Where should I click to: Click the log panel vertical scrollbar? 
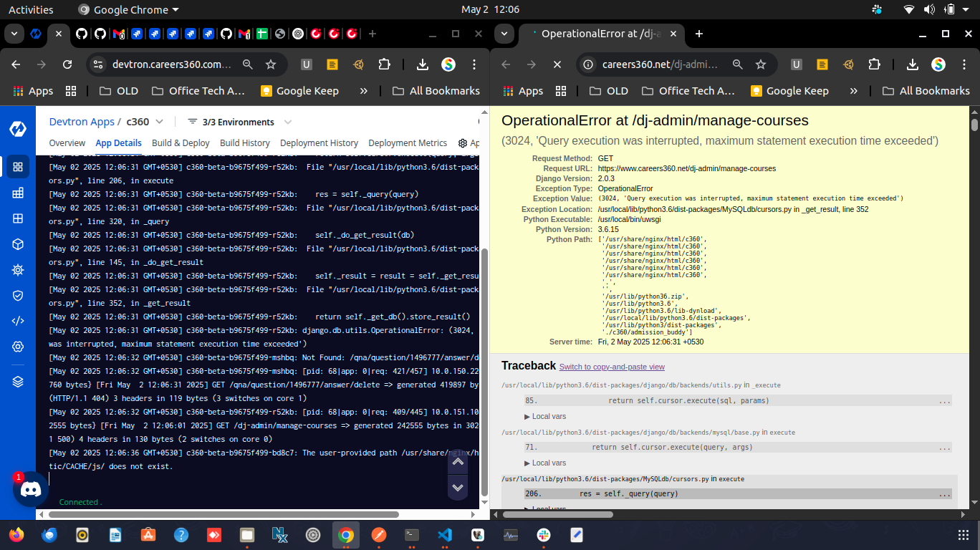(484, 372)
